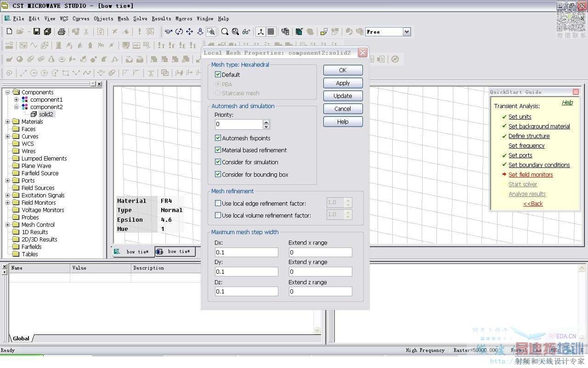Switch to the Global tab
Image resolution: width=588 pixels, height=368 pixels.
pos(21,339)
